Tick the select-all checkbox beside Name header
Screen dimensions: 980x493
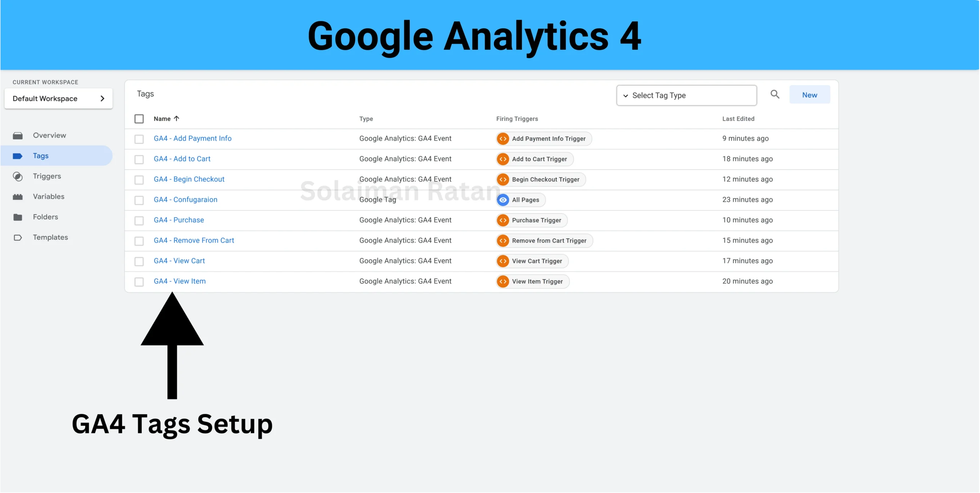point(139,119)
